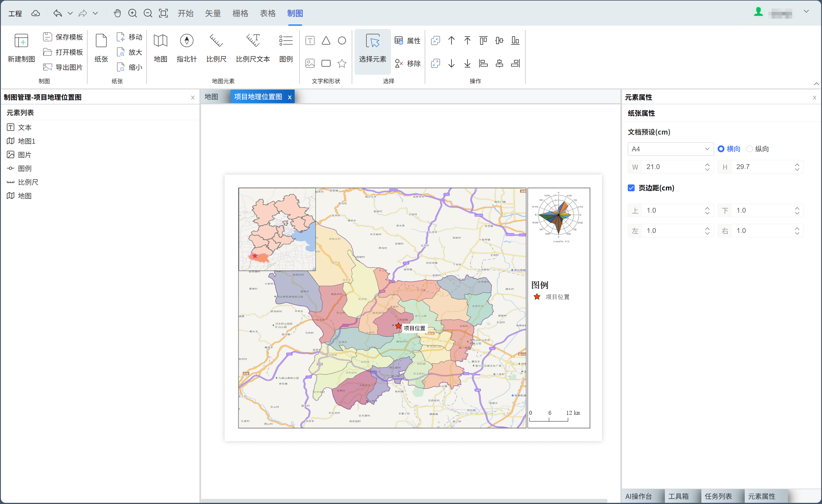Switch to the 矢量 ribbon tab
Image resolution: width=822 pixels, height=504 pixels.
[213, 13]
